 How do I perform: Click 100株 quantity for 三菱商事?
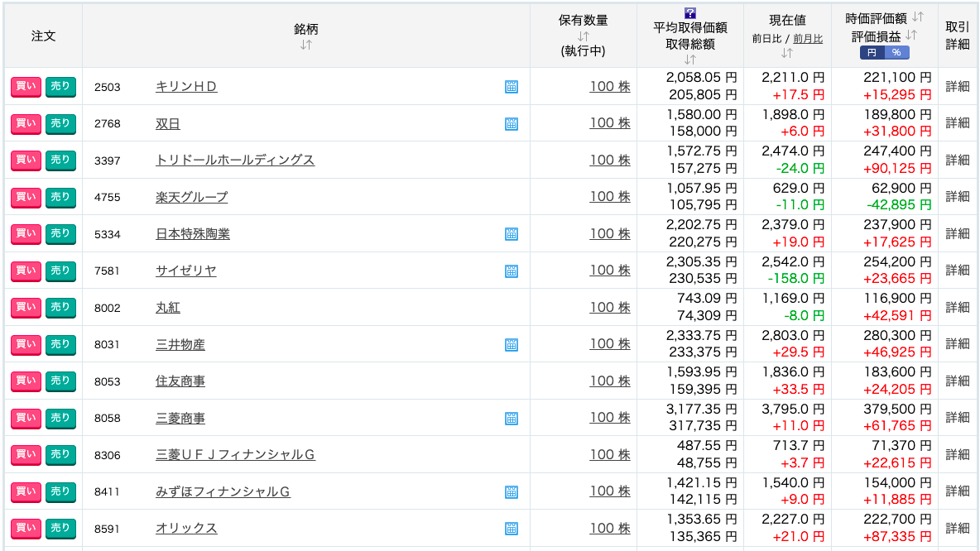(x=610, y=418)
